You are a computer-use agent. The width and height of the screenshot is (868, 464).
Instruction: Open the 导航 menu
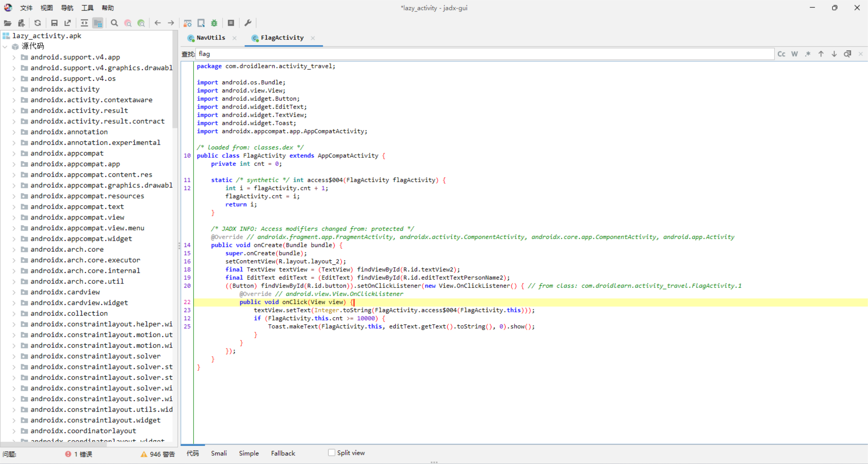click(x=67, y=8)
